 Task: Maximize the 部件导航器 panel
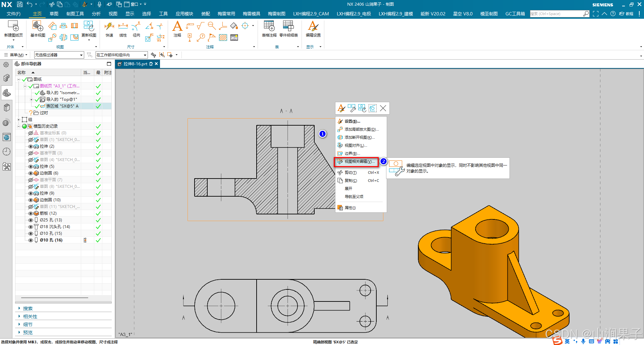coord(109,64)
